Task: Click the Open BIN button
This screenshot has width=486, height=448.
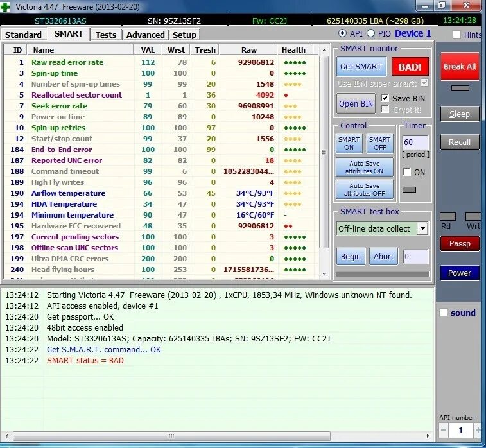Action: [x=356, y=103]
